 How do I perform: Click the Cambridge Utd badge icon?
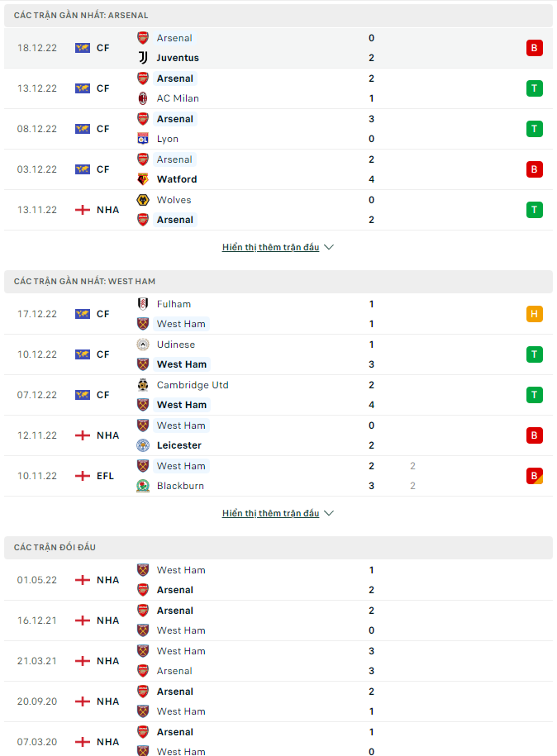(x=143, y=385)
